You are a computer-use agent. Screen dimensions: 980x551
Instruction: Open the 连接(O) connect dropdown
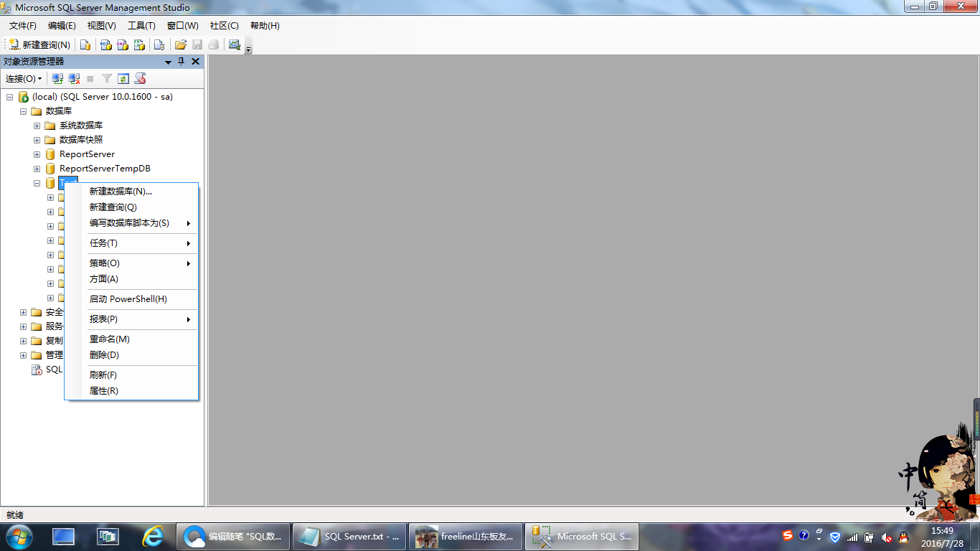pos(24,78)
